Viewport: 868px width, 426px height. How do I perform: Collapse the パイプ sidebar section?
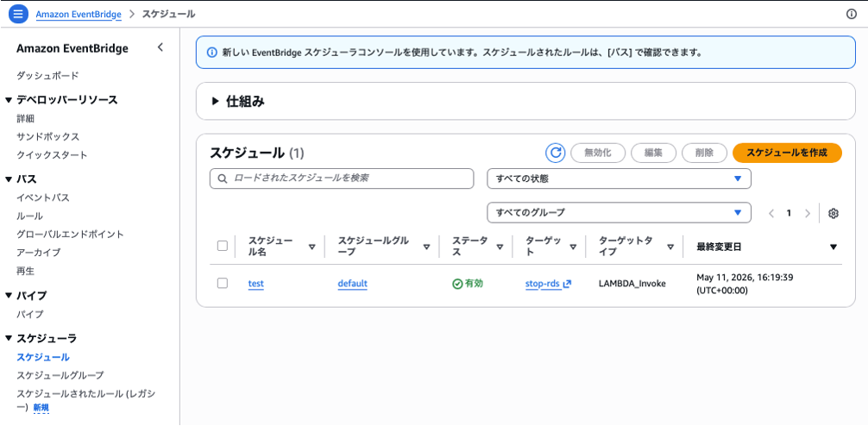[x=9, y=296]
